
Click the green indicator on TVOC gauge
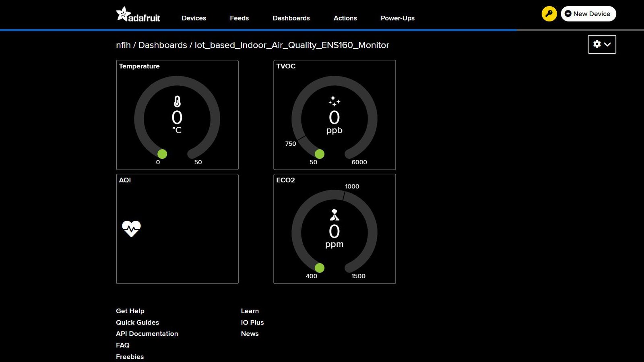click(320, 154)
